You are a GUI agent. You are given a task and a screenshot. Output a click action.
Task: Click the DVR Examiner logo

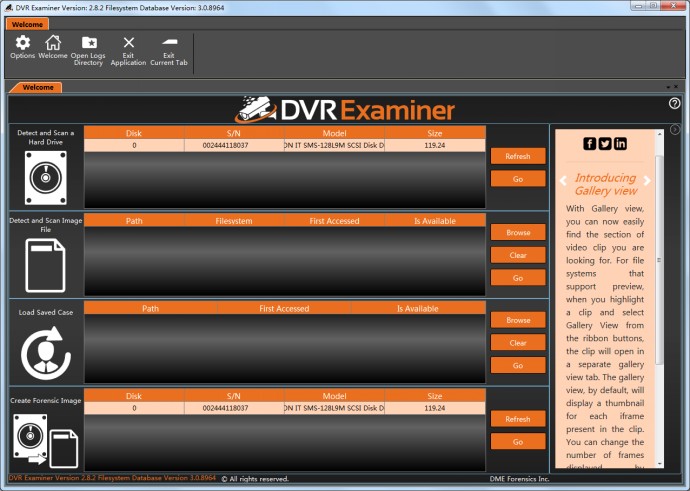tap(345, 110)
